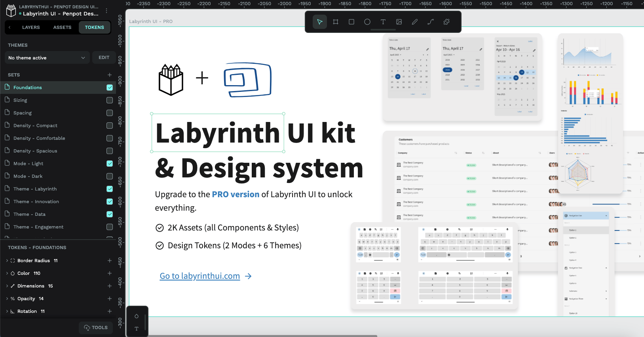The height and width of the screenshot is (337, 644).
Task: Enable Mode - Dark checkbox
Action: (x=110, y=176)
